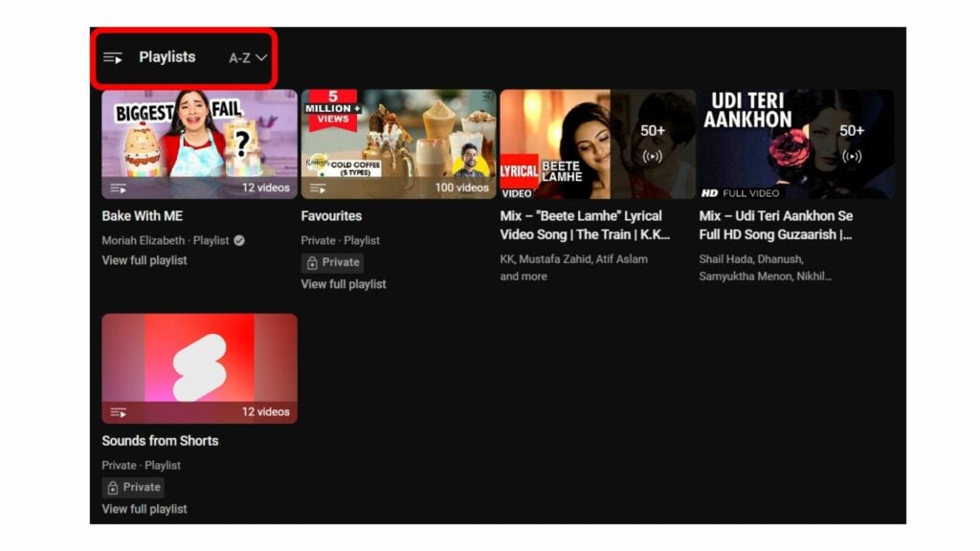Click the playlists filter icon beside Playlists heading
Image resolution: width=980 pixels, height=551 pixels.
coord(113,56)
